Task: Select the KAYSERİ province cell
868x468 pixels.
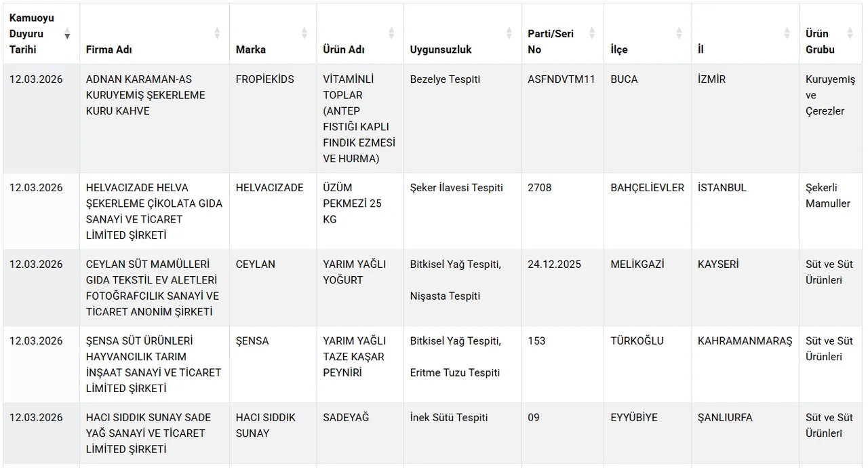Action: pyautogui.click(x=718, y=265)
